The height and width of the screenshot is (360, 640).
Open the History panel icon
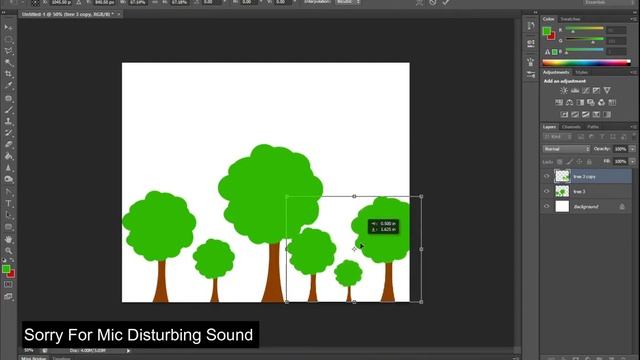pos(531,26)
